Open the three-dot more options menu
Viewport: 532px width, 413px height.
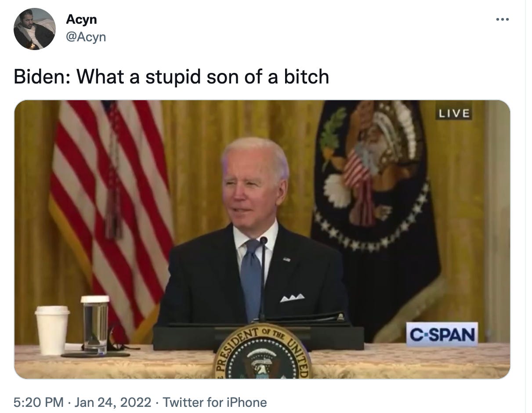(x=502, y=19)
